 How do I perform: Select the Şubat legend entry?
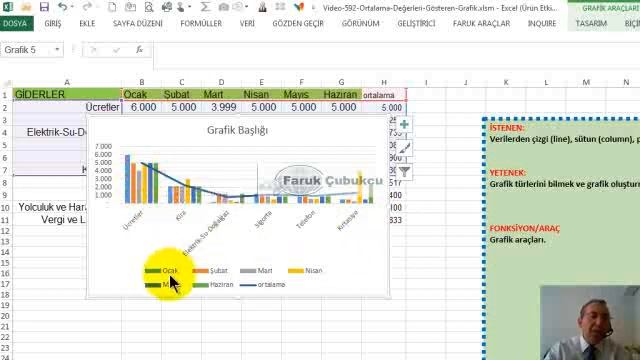click(x=210, y=271)
